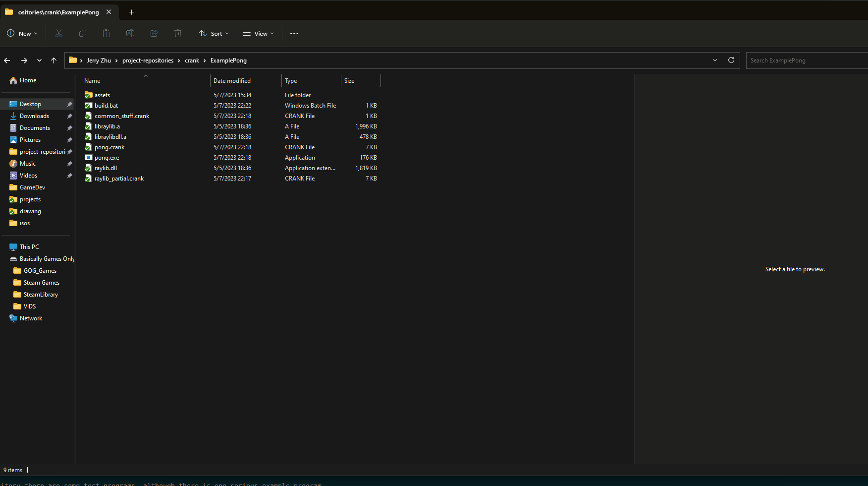Open a new tab with plus icon
Image resolution: width=868 pixels, height=486 pixels.
pos(131,12)
